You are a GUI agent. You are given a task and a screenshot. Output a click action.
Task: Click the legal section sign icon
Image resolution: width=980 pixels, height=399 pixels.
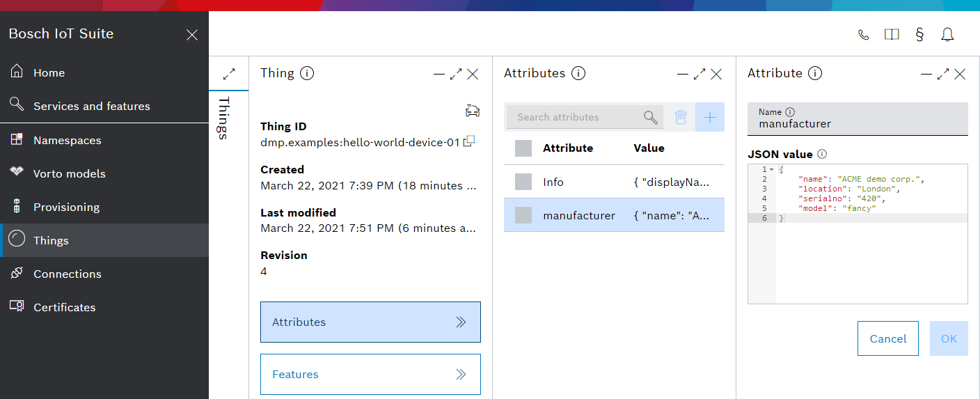919,35
